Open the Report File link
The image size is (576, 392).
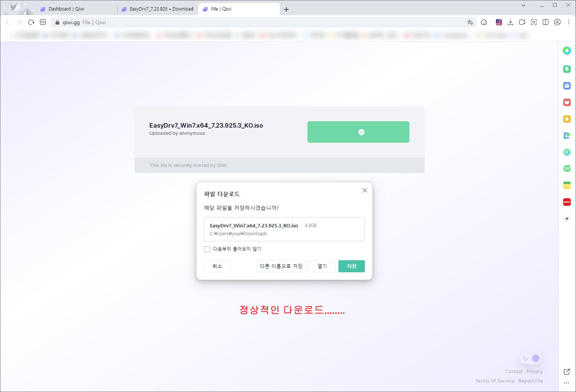(x=531, y=381)
